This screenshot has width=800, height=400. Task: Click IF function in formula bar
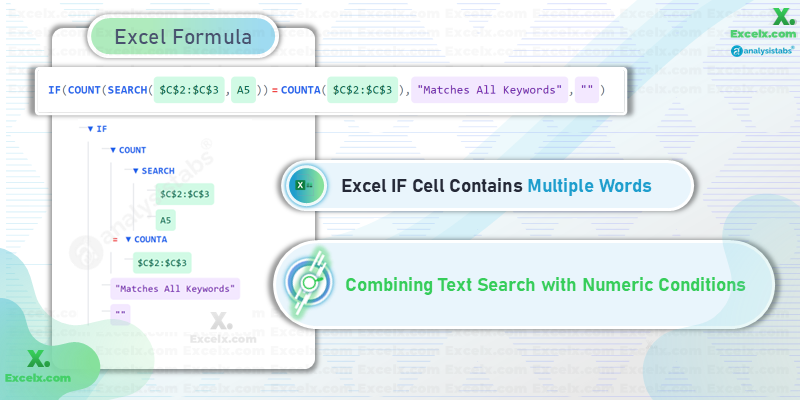pos(54,90)
